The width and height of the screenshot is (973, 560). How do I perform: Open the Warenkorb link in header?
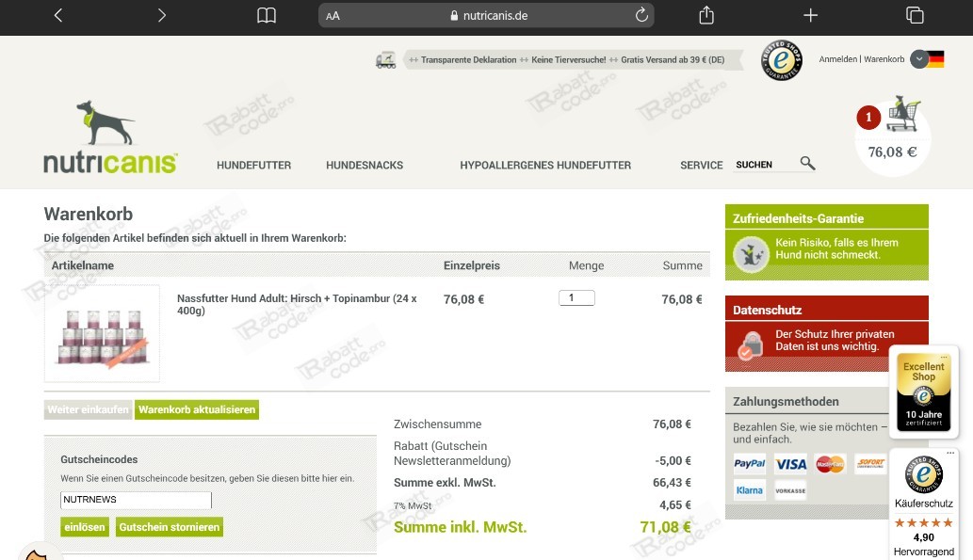[x=884, y=59]
